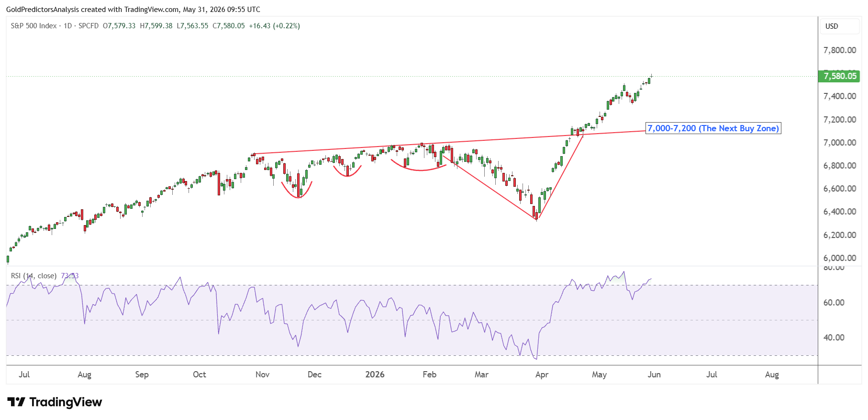Click the Dec label on time axis

314,375
